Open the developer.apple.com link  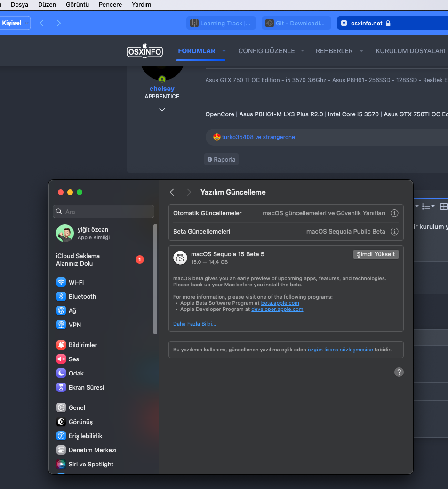[277, 309]
